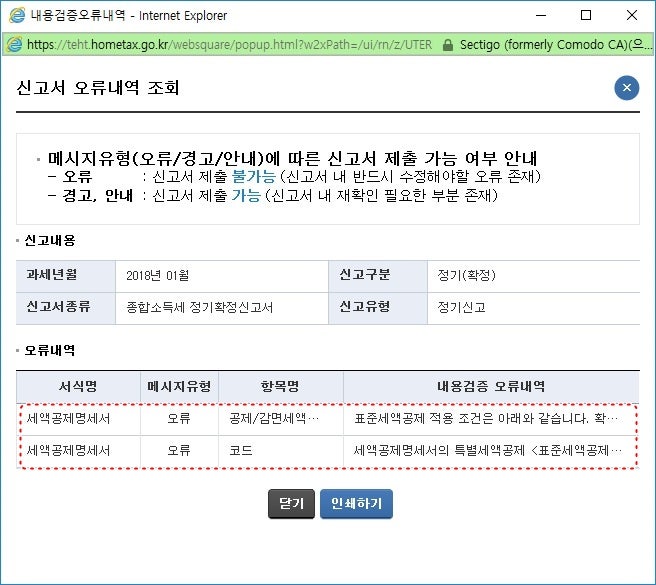
Task: Select the 내용검증 오류내역 column header
Action: click(x=491, y=386)
